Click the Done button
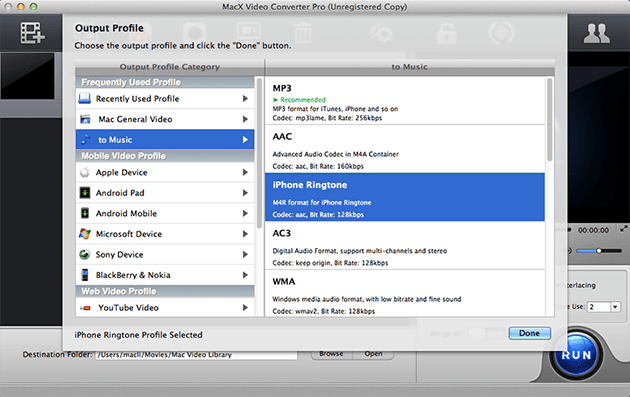The image size is (630, 397). click(x=529, y=333)
